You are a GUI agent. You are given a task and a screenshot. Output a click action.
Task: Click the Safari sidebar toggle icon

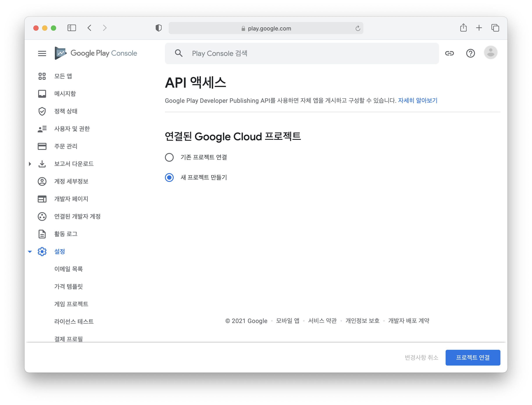tap(72, 28)
